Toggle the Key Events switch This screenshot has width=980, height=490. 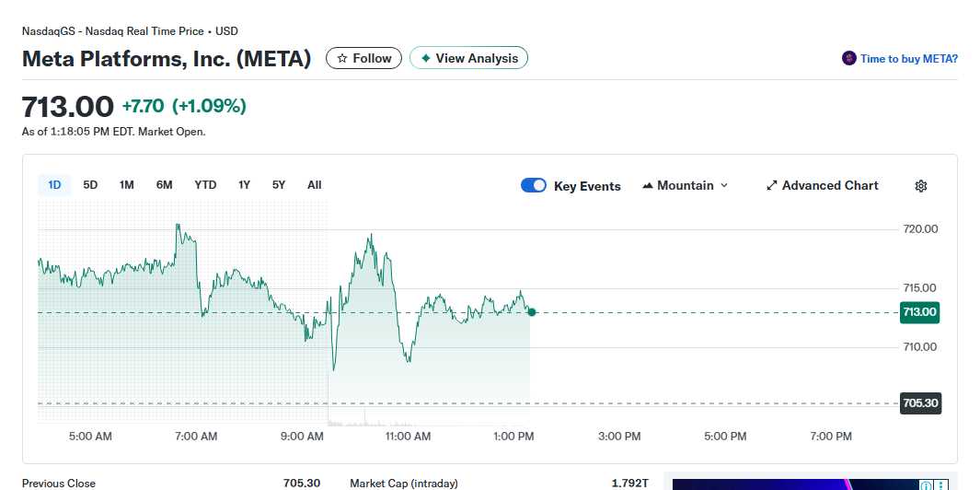(534, 185)
